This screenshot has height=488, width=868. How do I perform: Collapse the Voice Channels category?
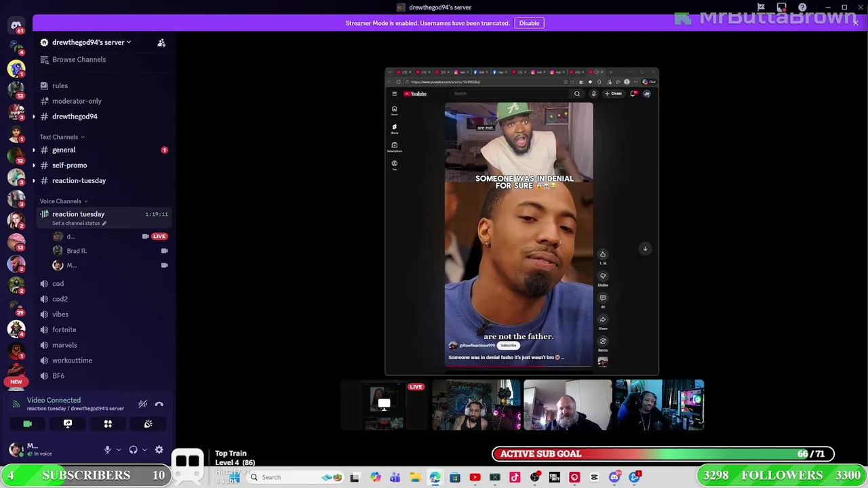click(x=63, y=201)
